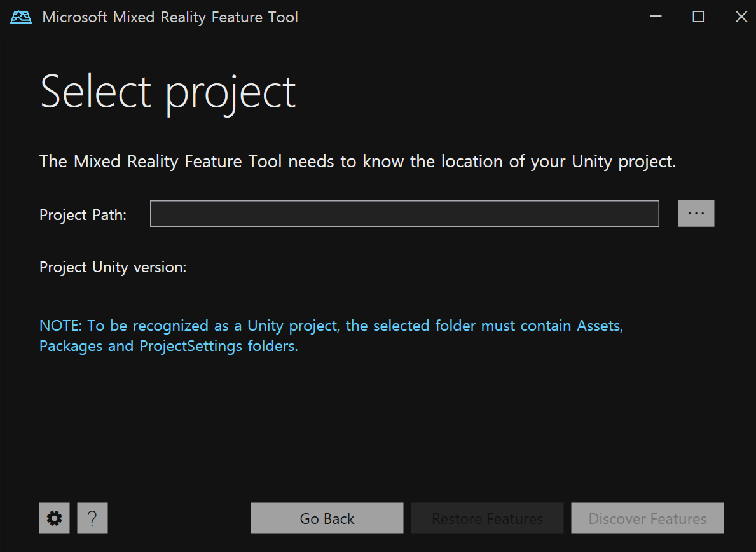This screenshot has height=552, width=756.
Task: Browse for project folder with ellipsis button
Action: 696,214
